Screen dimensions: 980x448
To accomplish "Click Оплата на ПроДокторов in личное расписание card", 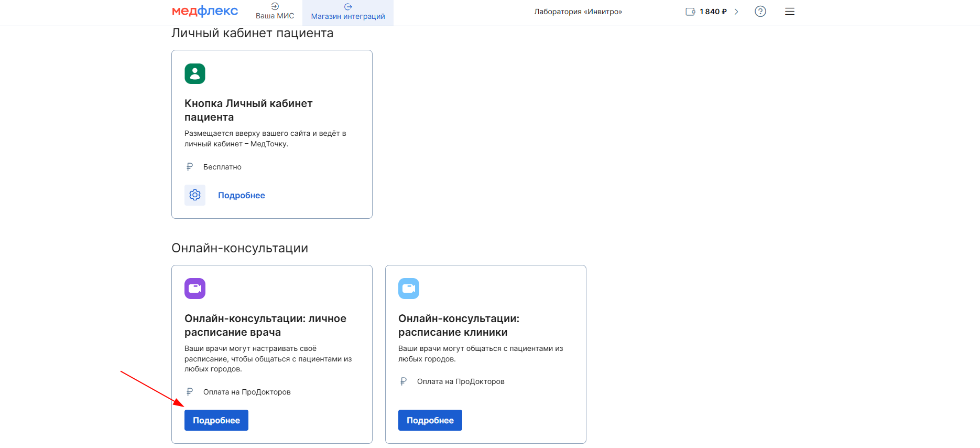I will click(247, 392).
